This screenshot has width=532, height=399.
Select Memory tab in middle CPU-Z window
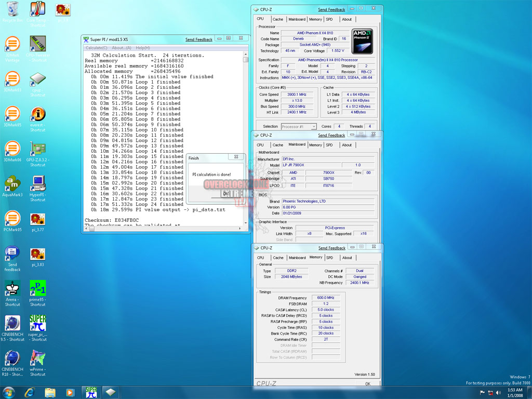(315, 145)
